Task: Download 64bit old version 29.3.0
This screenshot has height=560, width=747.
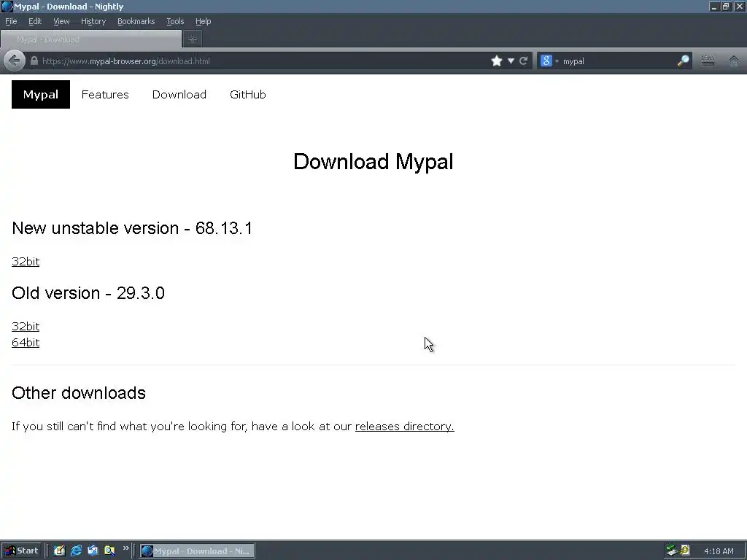Action: click(x=26, y=343)
